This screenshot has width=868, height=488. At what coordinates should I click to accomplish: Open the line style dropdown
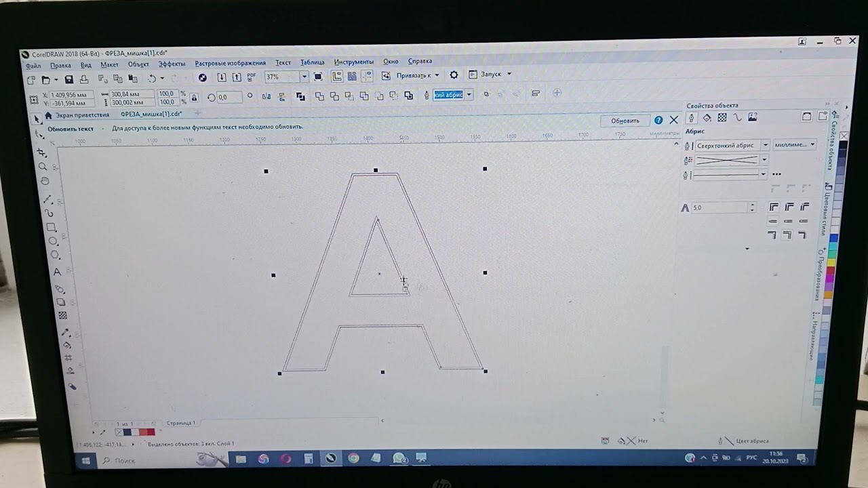point(764,174)
